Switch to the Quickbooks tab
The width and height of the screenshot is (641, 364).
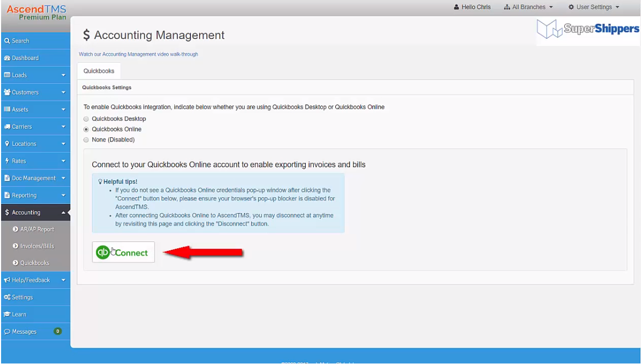point(99,71)
